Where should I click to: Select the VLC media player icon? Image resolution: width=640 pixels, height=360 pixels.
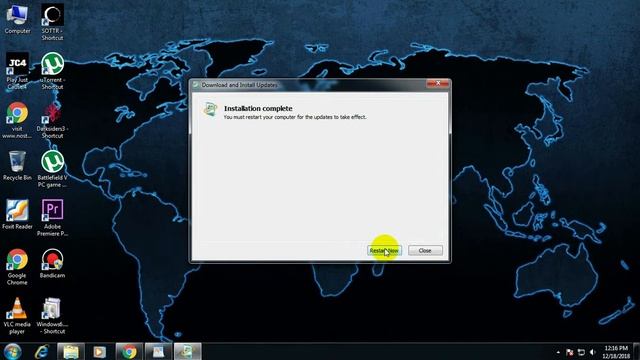(17, 316)
